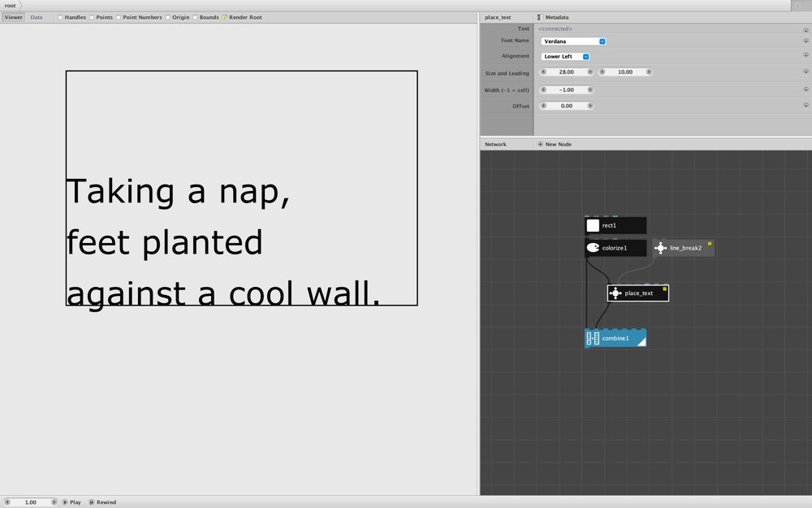This screenshot has width=812, height=508.
Task: Open the Width row options arrow
Action: (806, 89)
